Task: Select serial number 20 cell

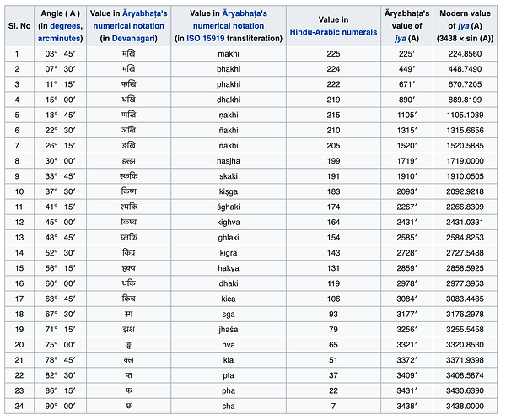Action: tap(19, 345)
